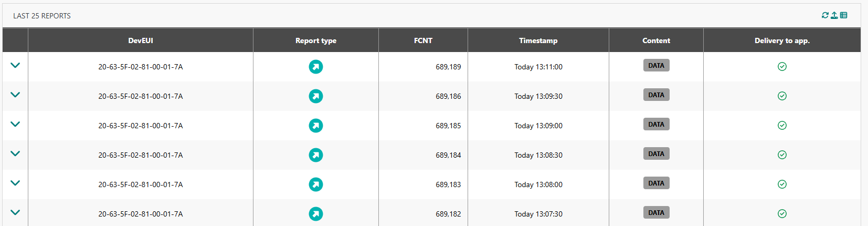Expand the report row at 13:11:00
This screenshot has width=868, height=226.
click(15, 66)
